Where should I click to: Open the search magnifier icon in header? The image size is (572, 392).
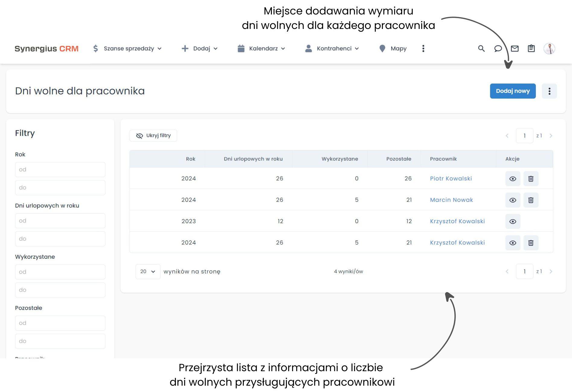(481, 49)
